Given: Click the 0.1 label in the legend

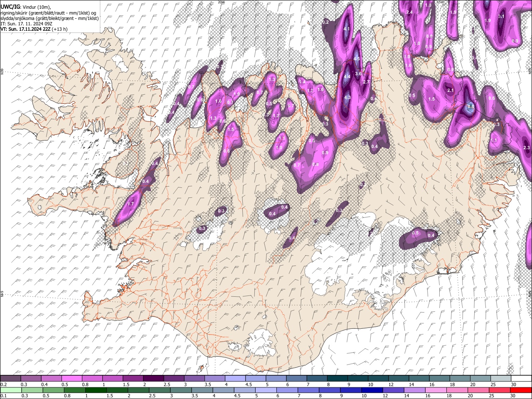Looking at the screenshot, I should (x=3, y=396).
